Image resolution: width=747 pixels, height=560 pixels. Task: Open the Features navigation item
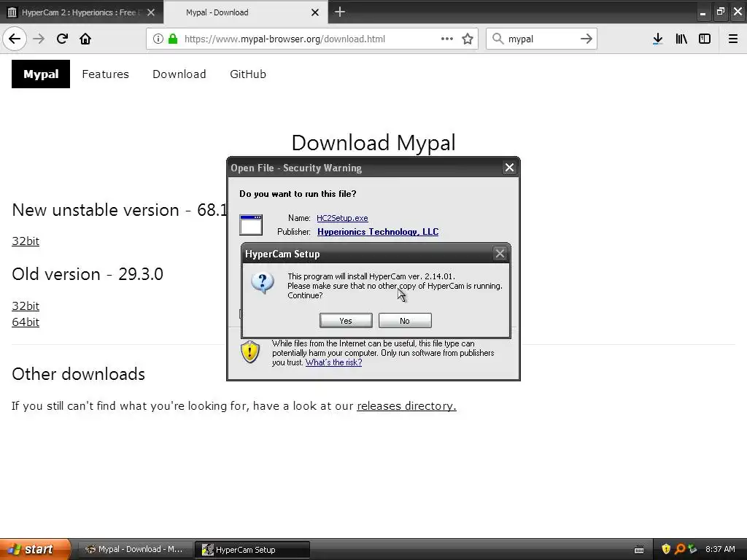tap(105, 74)
